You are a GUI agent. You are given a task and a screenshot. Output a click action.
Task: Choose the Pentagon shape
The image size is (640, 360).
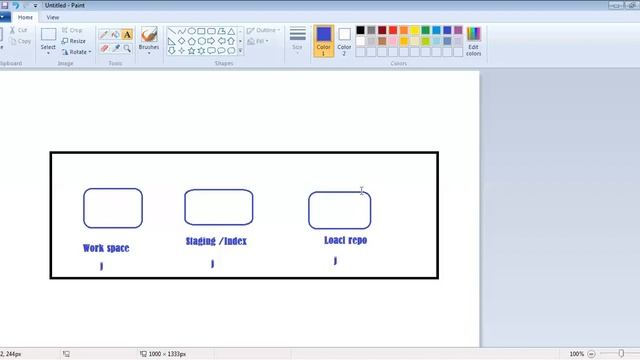(191, 41)
